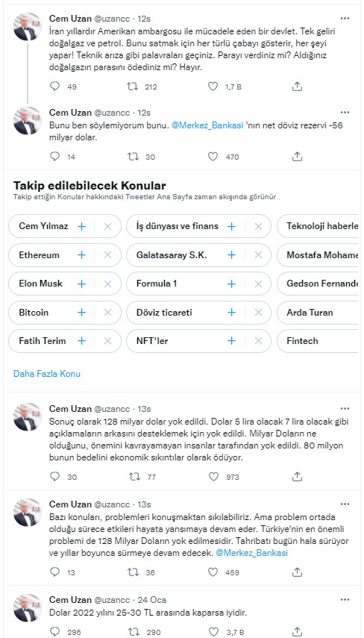Image resolution: width=364 pixels, height=638 pixels.
Task: Follow the Bitcoin topic with plus
Action: click(82, 313)
